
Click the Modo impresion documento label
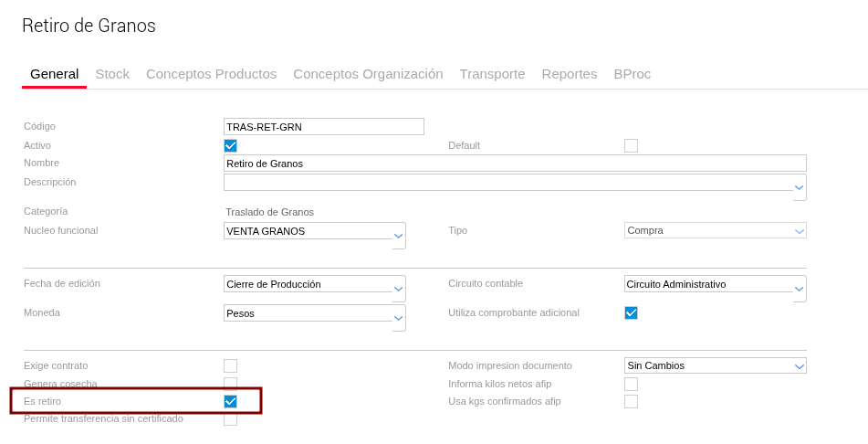(x=510, y=365)
